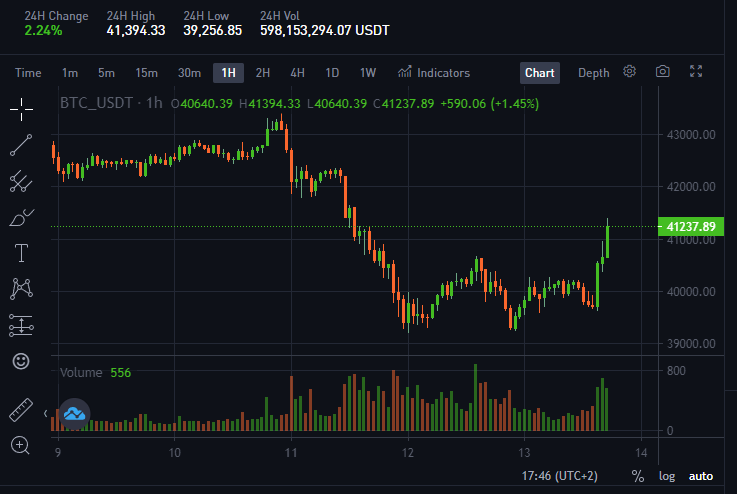Switch to Time line view
The height and width of the screenshot is (494, 737).
28,73
